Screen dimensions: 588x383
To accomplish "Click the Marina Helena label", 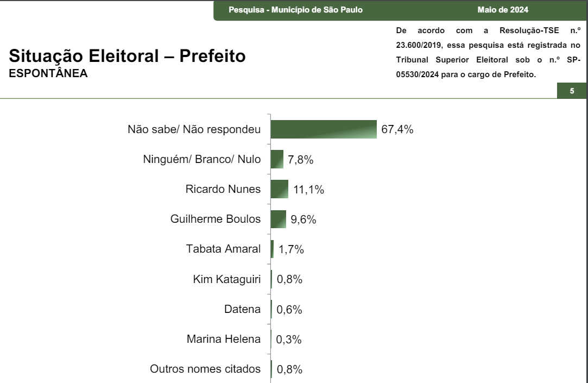I will [x=224, y=339].
